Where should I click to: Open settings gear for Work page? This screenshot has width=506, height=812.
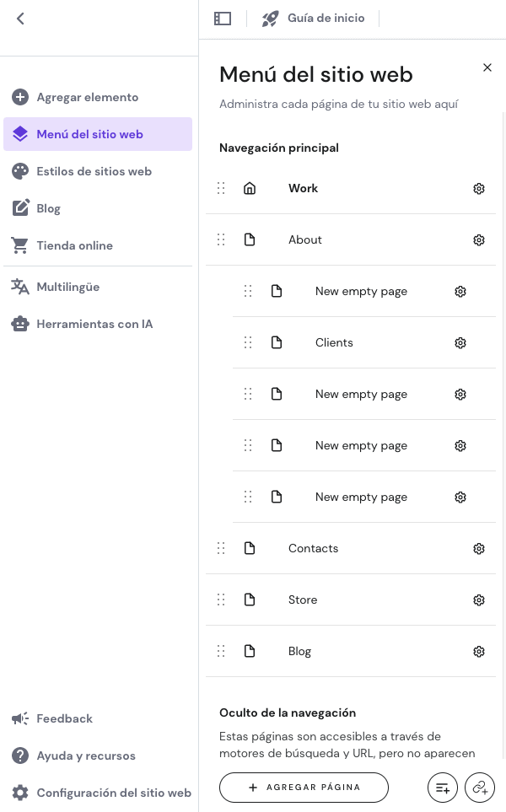pyautogui.click(x=478, y=189)
